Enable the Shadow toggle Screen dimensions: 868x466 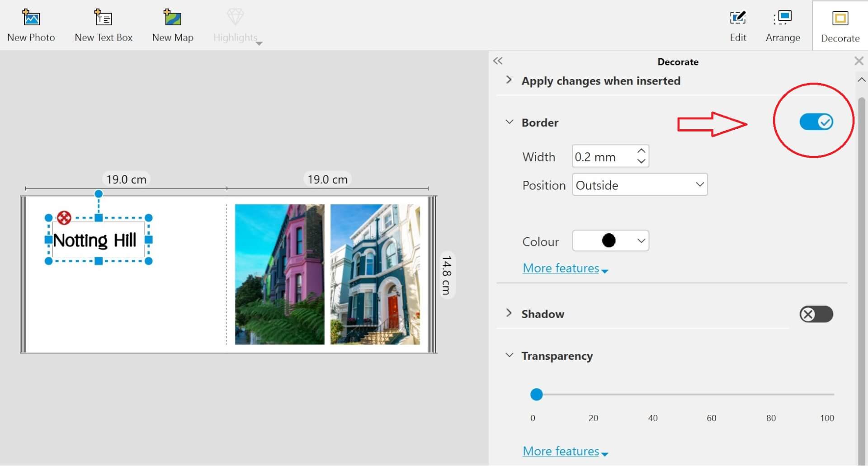[x=816, y=314]
